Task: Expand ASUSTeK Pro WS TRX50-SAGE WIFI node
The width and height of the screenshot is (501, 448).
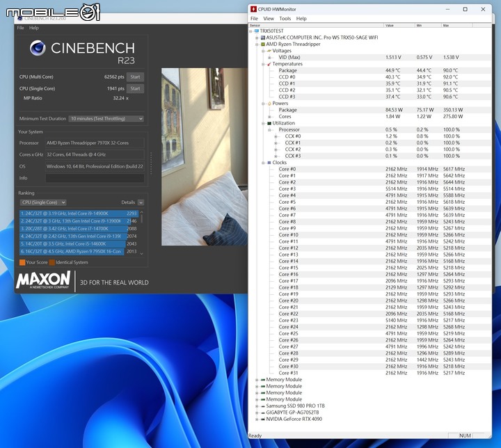Action: point(257,38)
